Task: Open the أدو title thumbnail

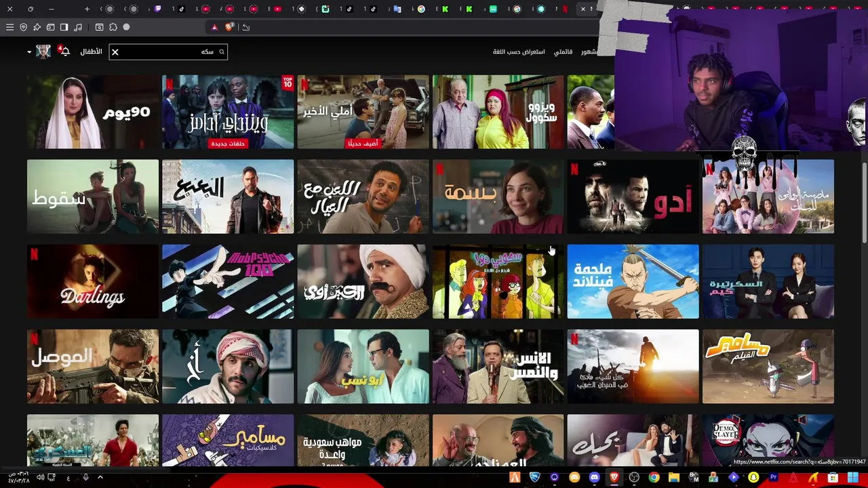Action: click(633, 197)
